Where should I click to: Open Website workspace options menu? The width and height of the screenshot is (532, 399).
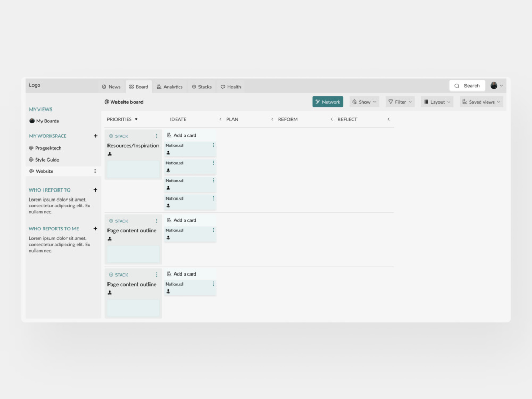tap(95, 171)
